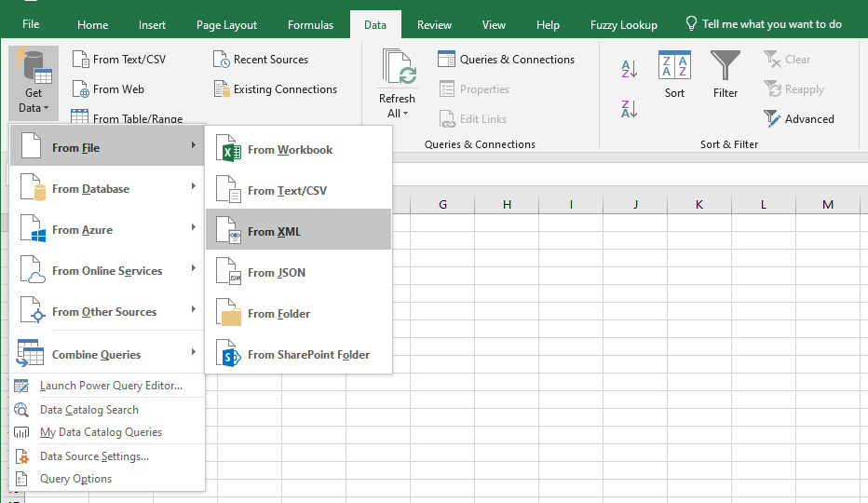Open Existing Connections

275,89
